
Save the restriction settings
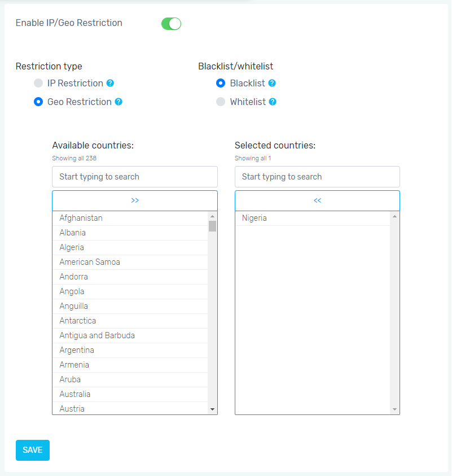[x=33, y=450]
